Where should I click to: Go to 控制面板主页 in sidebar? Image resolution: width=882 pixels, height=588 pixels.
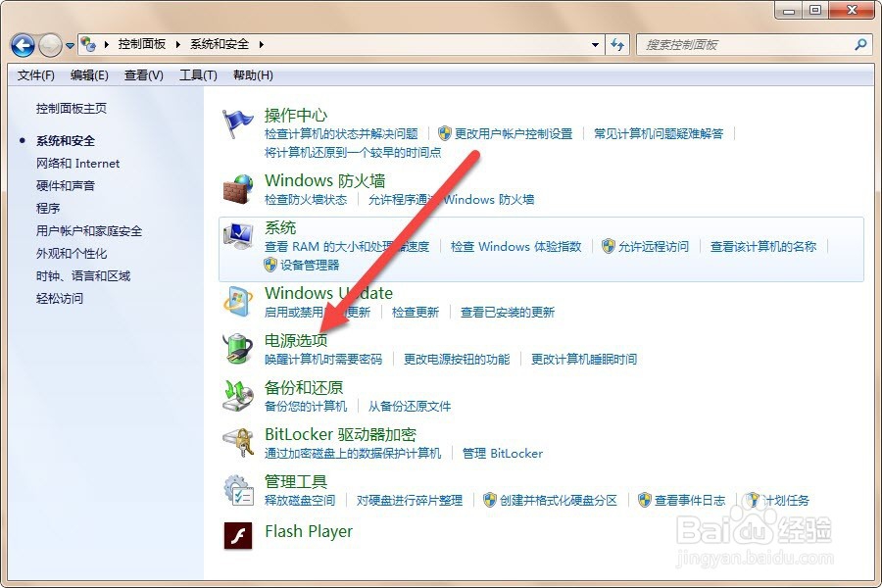click(x=71, y=108)
